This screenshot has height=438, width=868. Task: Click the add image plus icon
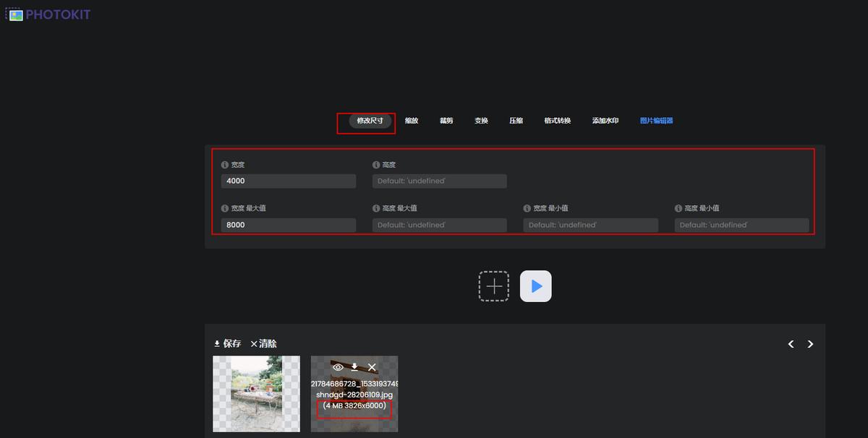[493, 286]
